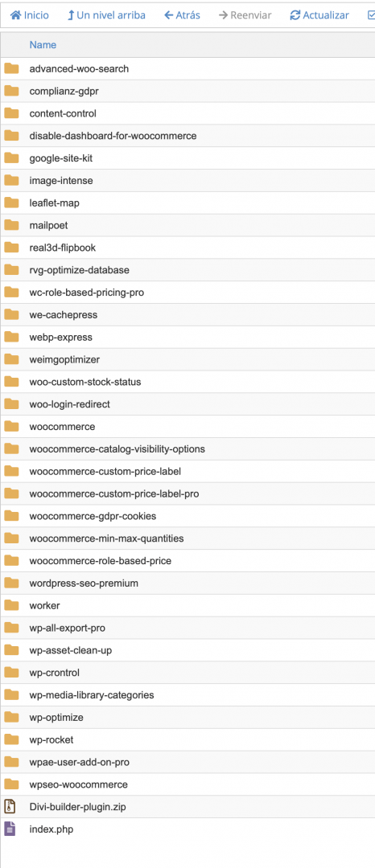The height and width of the screenshot is (868, 375).
Task: Select the Divi-builder-plugin.zip archive icon
Action: (10, 807)
